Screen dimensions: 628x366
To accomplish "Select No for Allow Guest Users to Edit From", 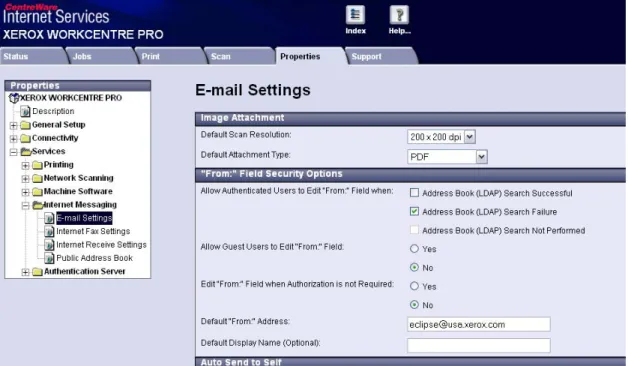I will click(415, 267).
